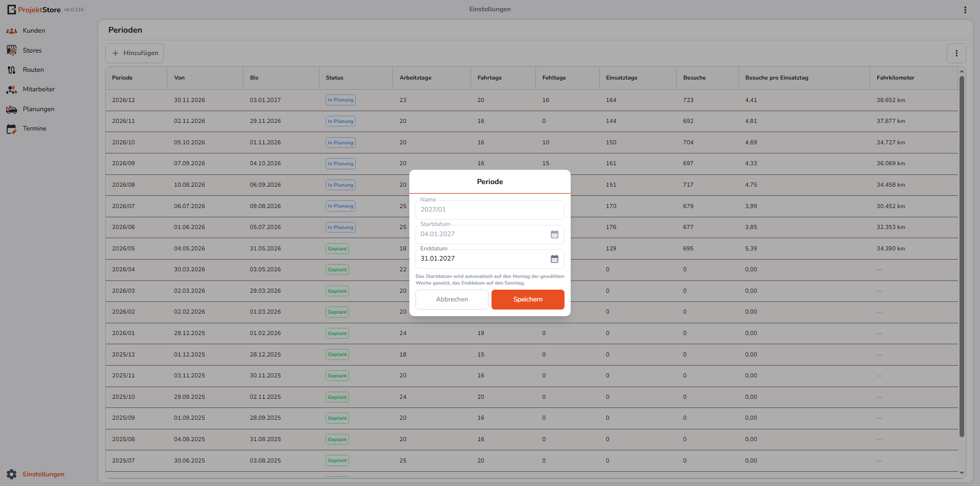Open the Termine calendar icon
The width and height of the screenshot is (980, 486).
11,129
